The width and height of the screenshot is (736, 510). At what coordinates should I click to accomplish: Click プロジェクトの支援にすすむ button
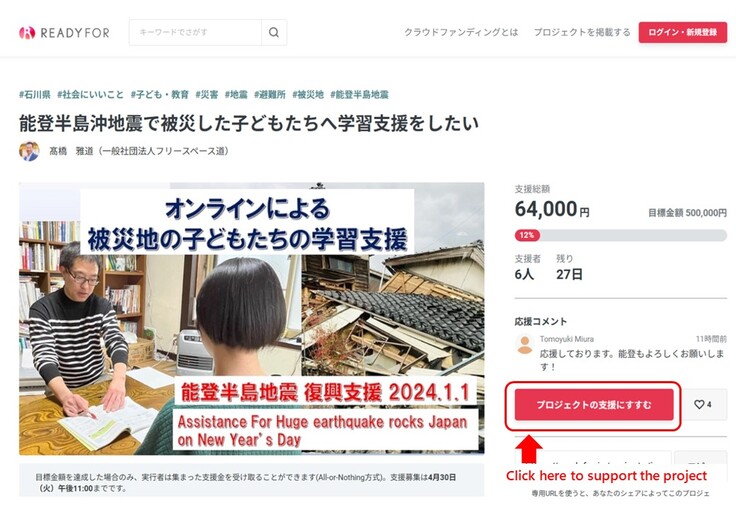(594, 404)
